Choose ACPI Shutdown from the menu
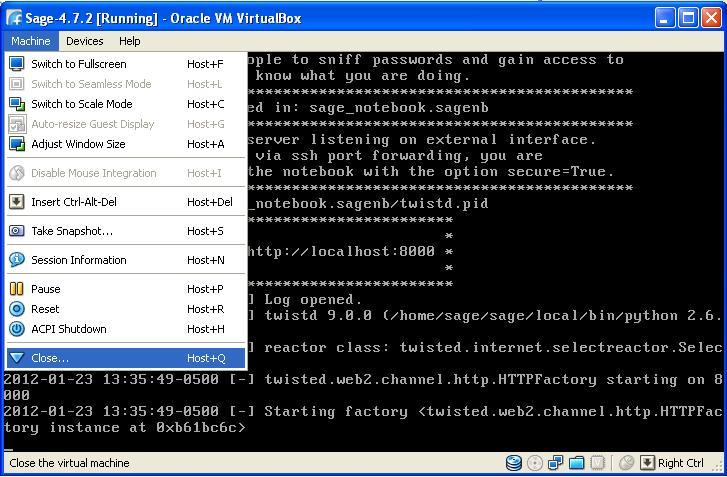This screenshot has width=727, height=477. [x=68, y=329]
